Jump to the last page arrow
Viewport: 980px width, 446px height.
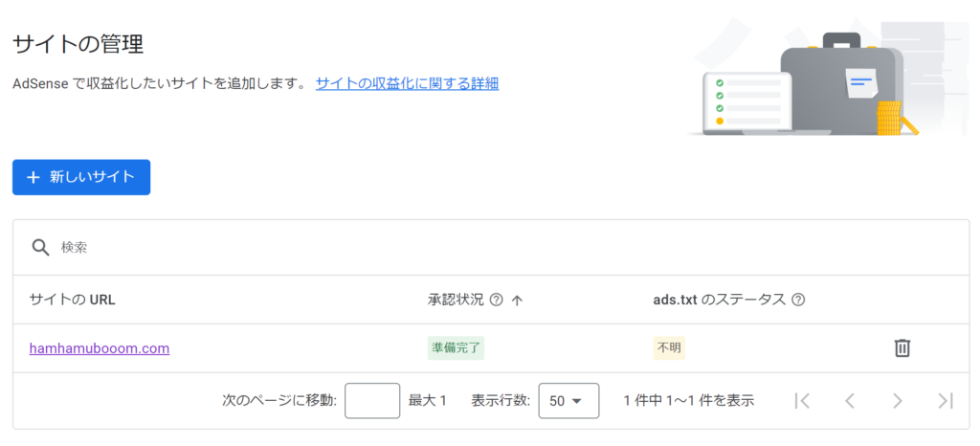click(x=946, y=401)
